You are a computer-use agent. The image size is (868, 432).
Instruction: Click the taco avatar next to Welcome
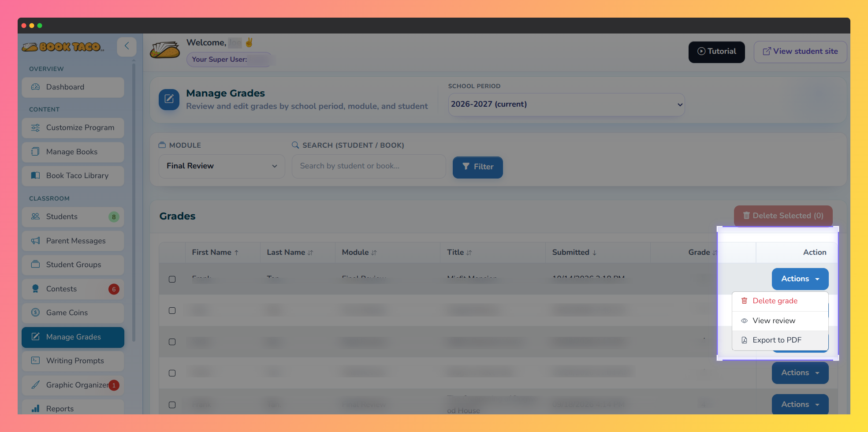click(x=165, y=50)
